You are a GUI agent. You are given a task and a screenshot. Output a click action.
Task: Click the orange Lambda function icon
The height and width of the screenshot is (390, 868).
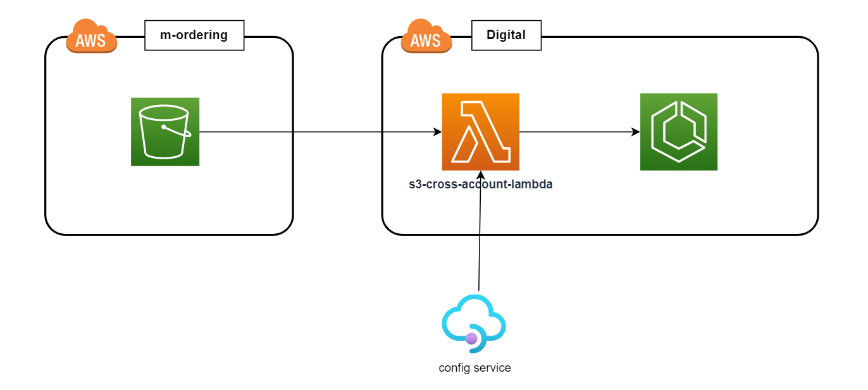coord(481,132)
